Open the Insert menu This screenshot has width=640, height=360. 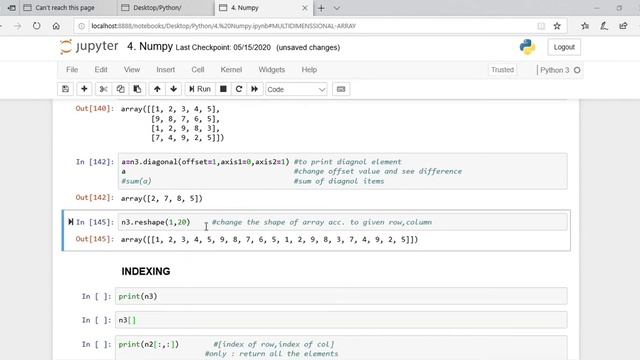click(x=165, y=70)
